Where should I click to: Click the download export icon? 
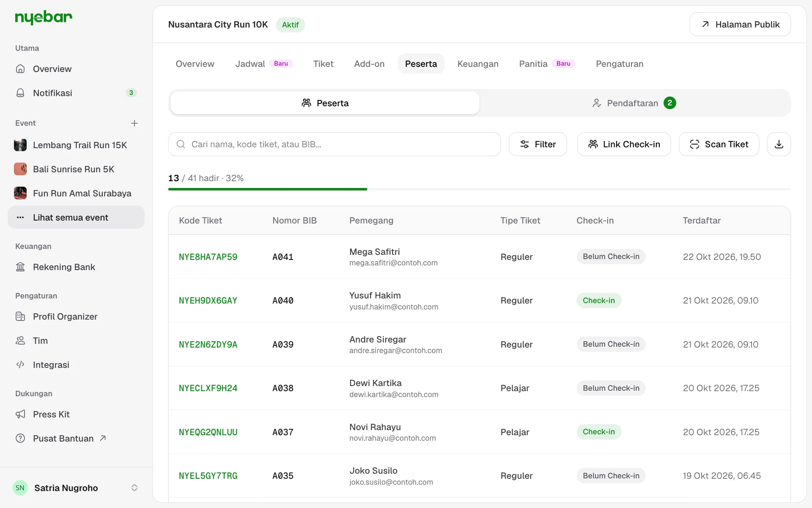pyautogui.click(x=779, y=144)
